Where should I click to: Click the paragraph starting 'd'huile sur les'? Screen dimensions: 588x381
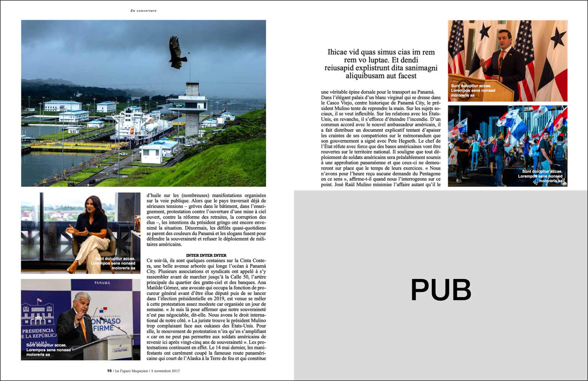tap(206, 220)
